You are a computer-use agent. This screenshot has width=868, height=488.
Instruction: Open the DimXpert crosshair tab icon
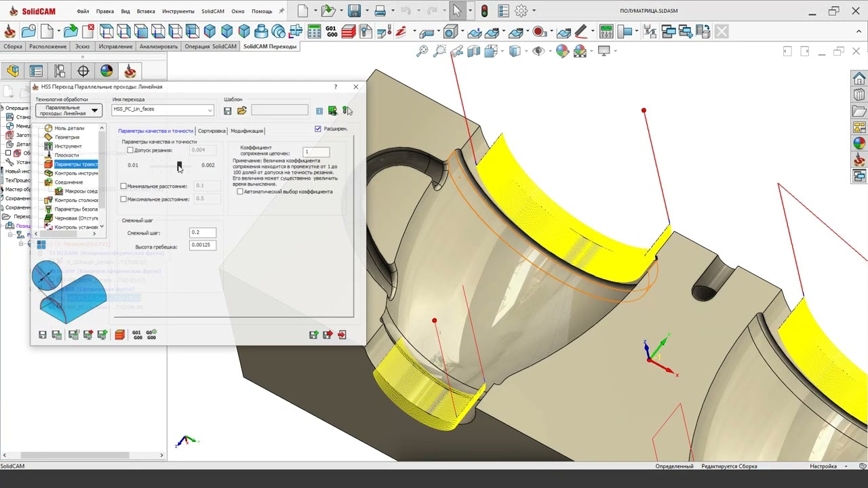pyautogui.click(x=83, y=71)
